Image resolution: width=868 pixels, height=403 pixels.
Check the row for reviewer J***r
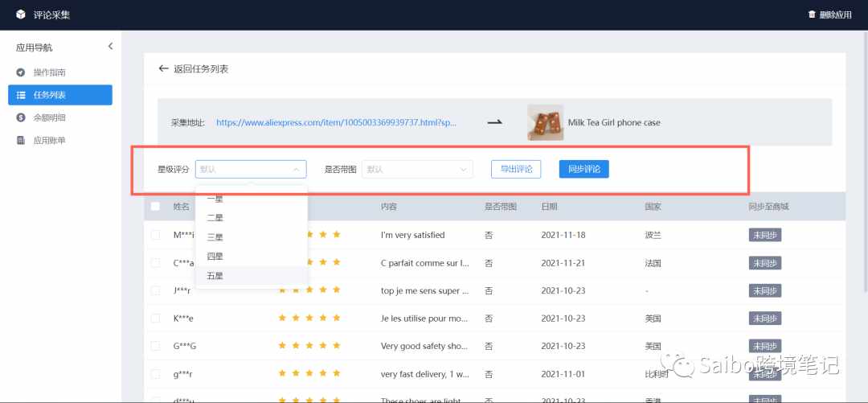[x=156, y=290]
